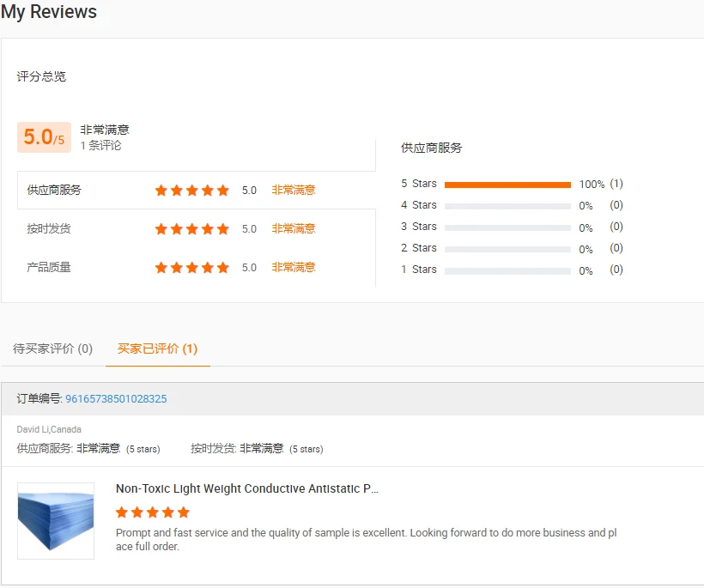Open the 买家已评价 (1) tab
Viewport: 704px width, 588px height.
[157, 349]
